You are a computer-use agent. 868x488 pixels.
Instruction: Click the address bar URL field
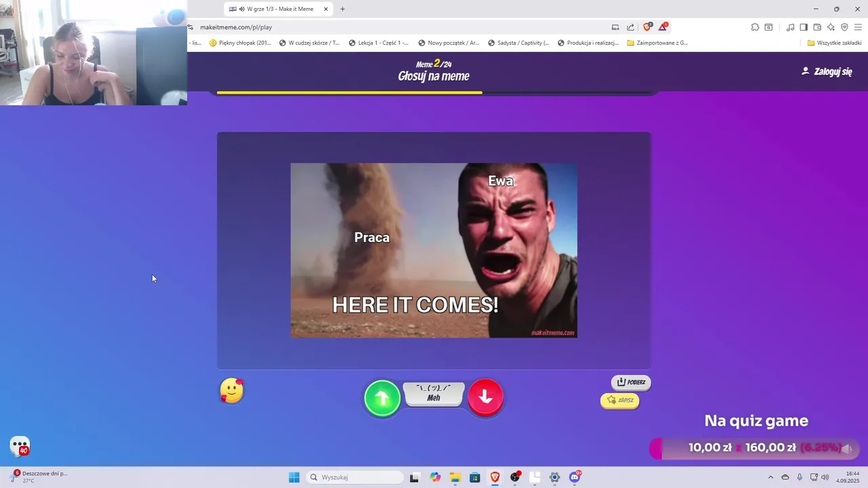coord(400,27)
